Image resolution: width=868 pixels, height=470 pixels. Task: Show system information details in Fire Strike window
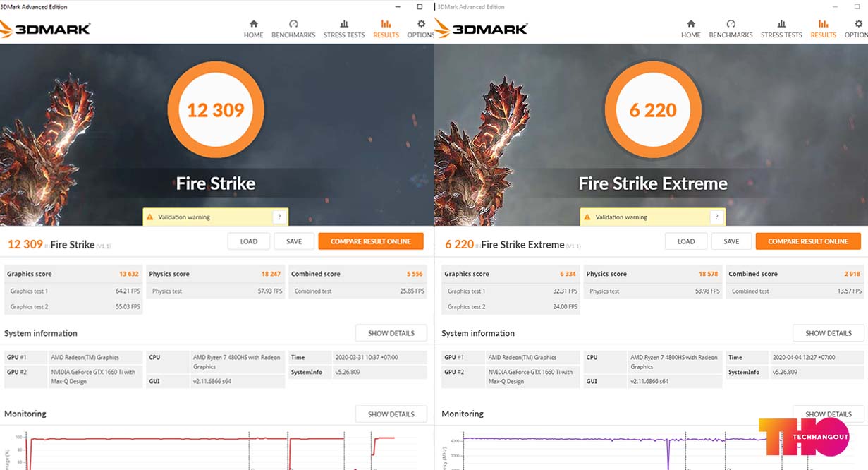(x=391, y=333)
